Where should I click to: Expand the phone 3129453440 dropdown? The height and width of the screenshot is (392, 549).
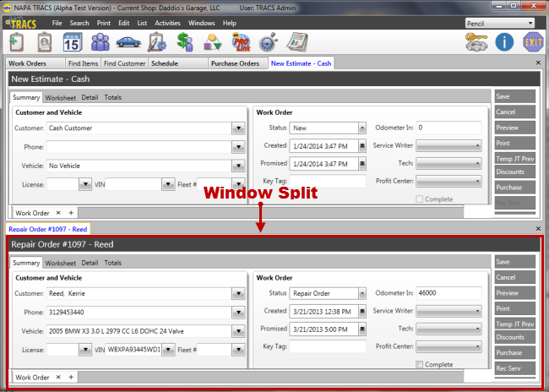(238, 312)
